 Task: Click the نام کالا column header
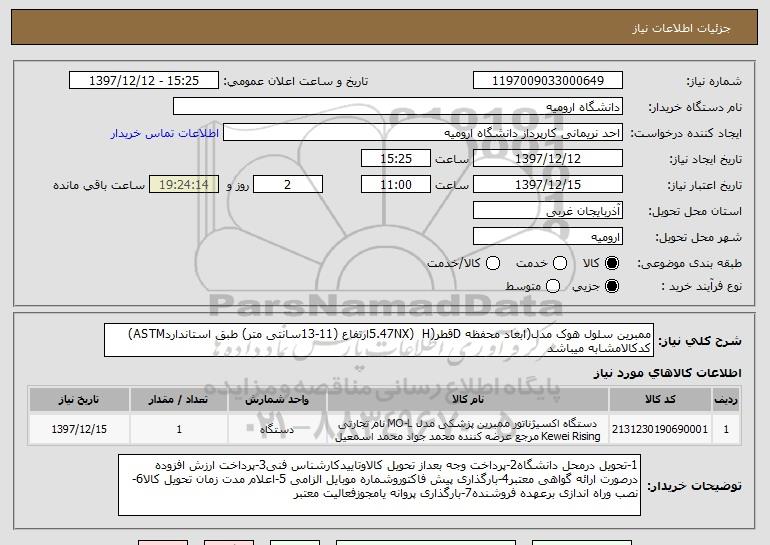(x=468, y=400)
